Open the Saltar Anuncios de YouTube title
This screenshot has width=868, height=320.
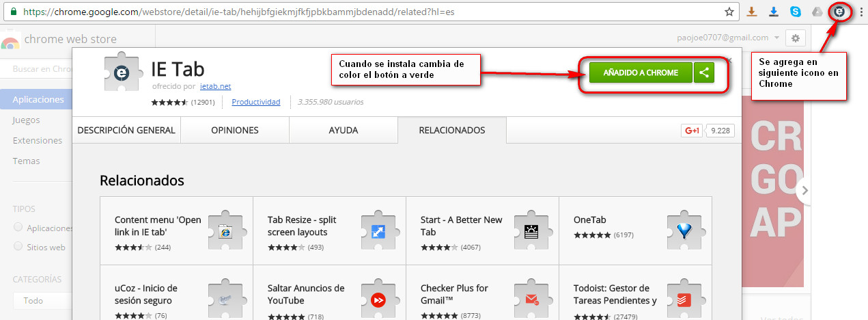coord(306,294)
